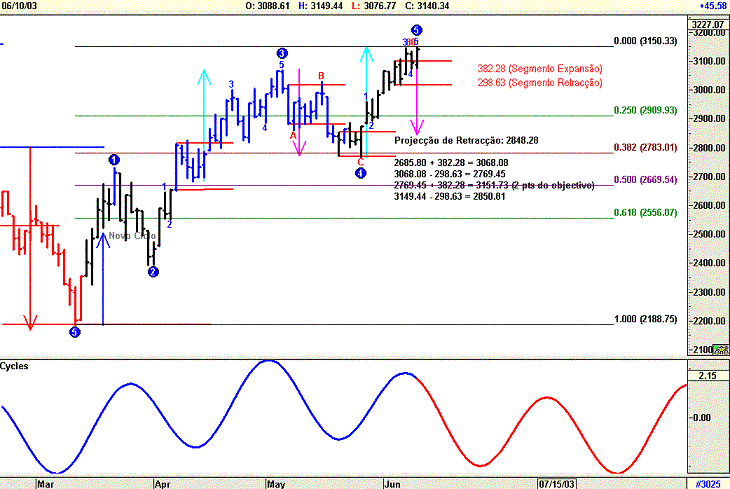The height and width of the screenshot is (489, 730).
Task: Select the 06/10/03 date readout
Action: click(x=19, y=6)
